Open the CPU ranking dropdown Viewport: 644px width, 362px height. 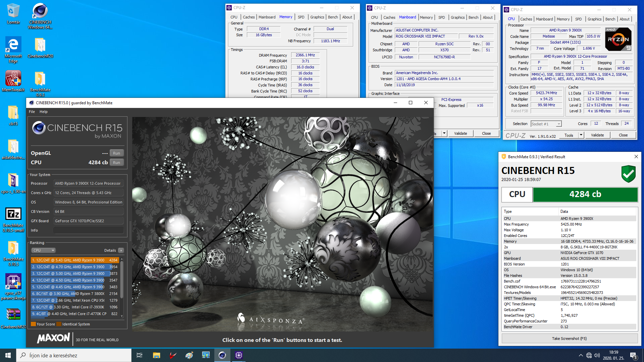click(x=43, y=250)
